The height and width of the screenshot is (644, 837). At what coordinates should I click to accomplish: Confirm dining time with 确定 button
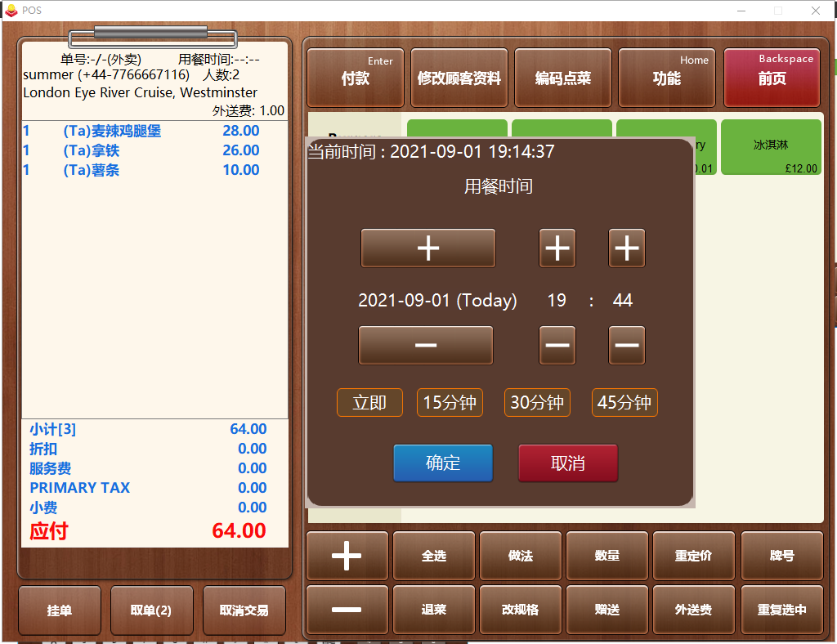coord(443,463)
